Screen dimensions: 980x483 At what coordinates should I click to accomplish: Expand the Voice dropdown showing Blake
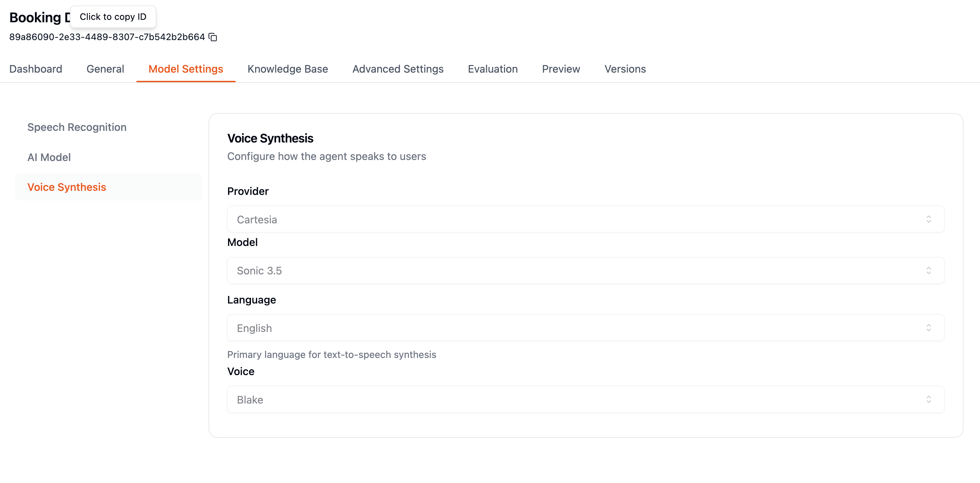click(x=585, y=399)
